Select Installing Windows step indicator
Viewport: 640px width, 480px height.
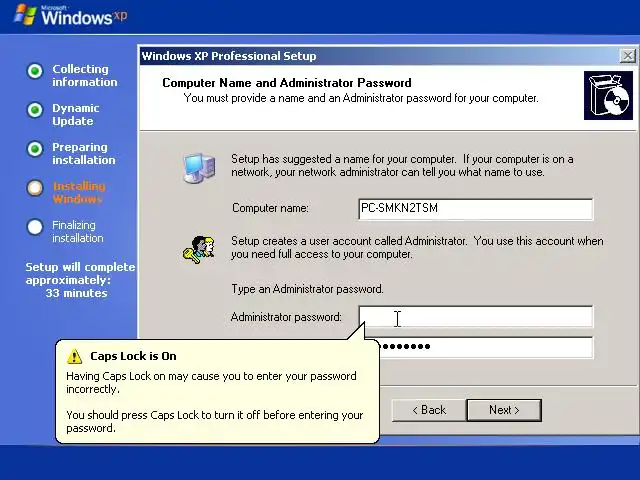[x=35, y=188]
